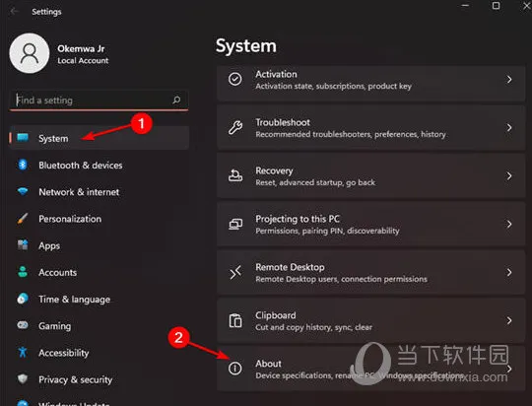532x406 pixels.
Task: Maximize the Settings window
Action: point(496,6)
